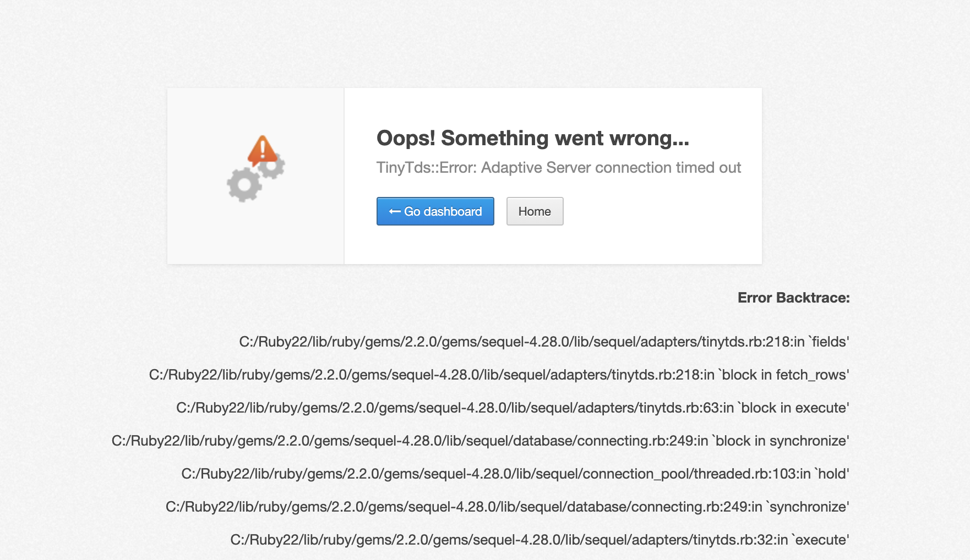Select the `block in execute' backtrace line
This screenshot has width=970, height=560.
pyautogui.click(x=513, y=408)
